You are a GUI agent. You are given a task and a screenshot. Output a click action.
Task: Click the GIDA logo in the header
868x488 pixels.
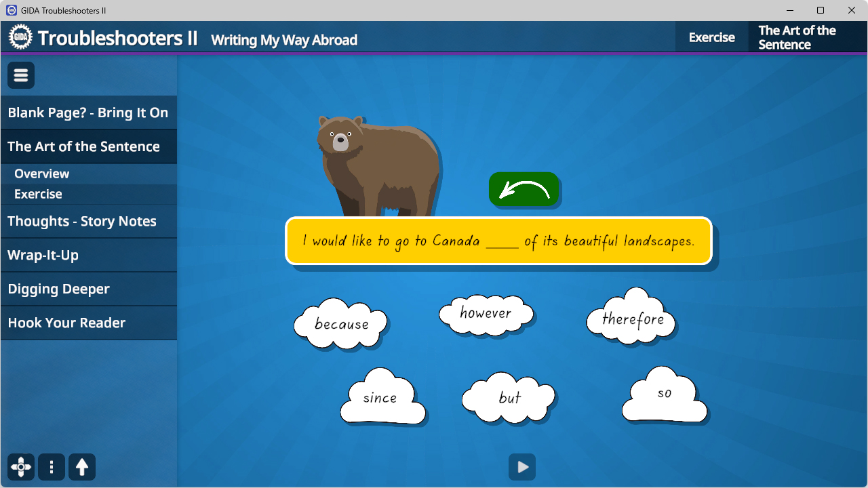[20, 37]
